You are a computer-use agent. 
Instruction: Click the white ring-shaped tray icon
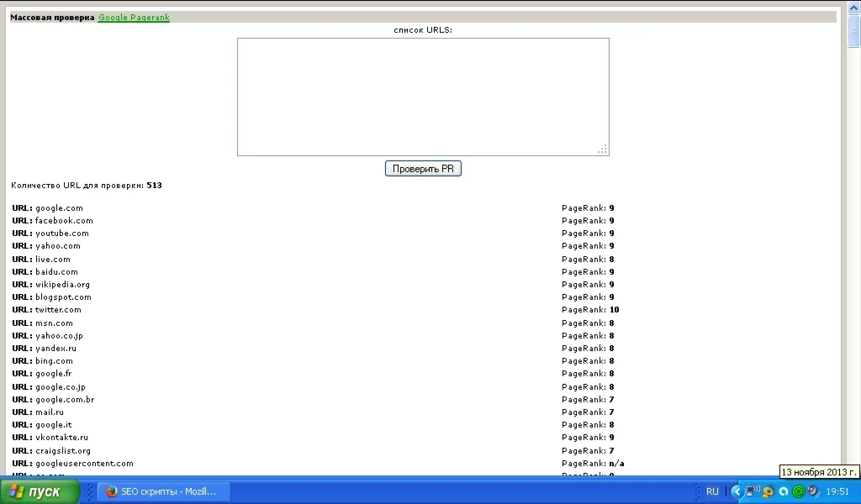pos(784,491)
